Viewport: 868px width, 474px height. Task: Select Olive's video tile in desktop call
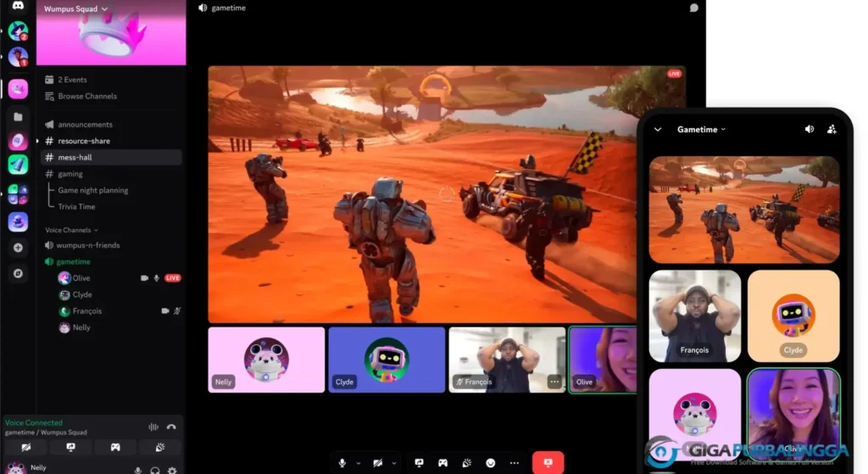(603, 360)
